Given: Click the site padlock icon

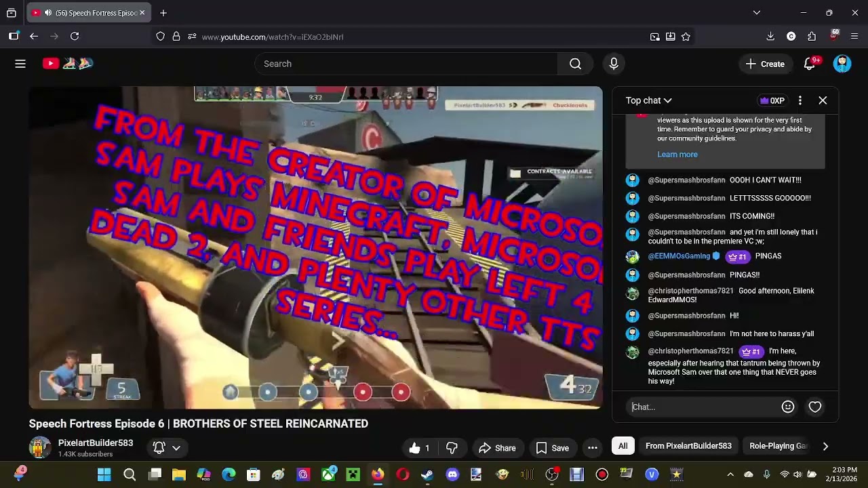Looking at the screenshot, I should pyautogui.click(x=176, y=37).
